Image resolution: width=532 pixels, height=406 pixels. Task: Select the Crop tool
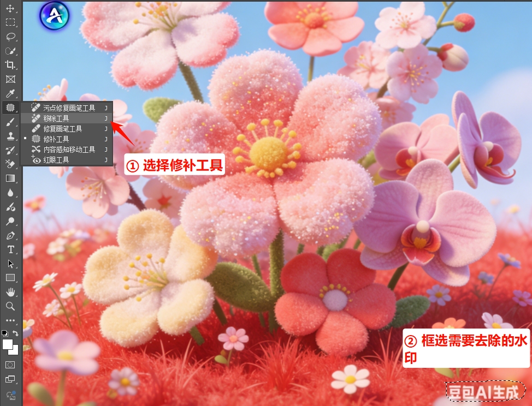10,65
